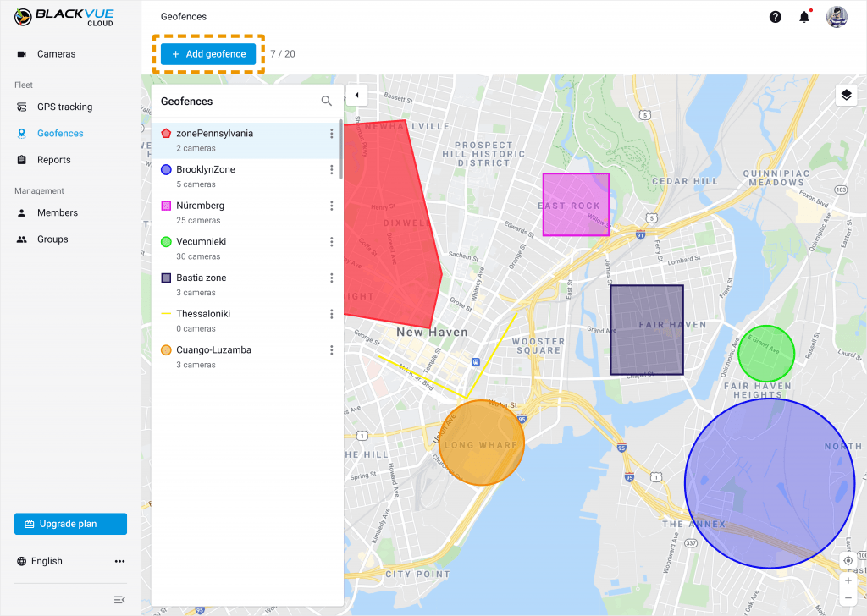Select Nüremberg geofence row
Screen dimensions: 867x616
[246, 212]
